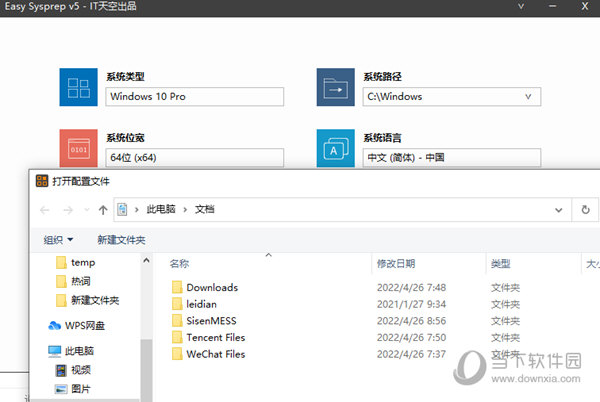The width and height of the screenshot is (600, 402).
Task: Expand the system path dropdown
Action: click(x=528, y=97)
